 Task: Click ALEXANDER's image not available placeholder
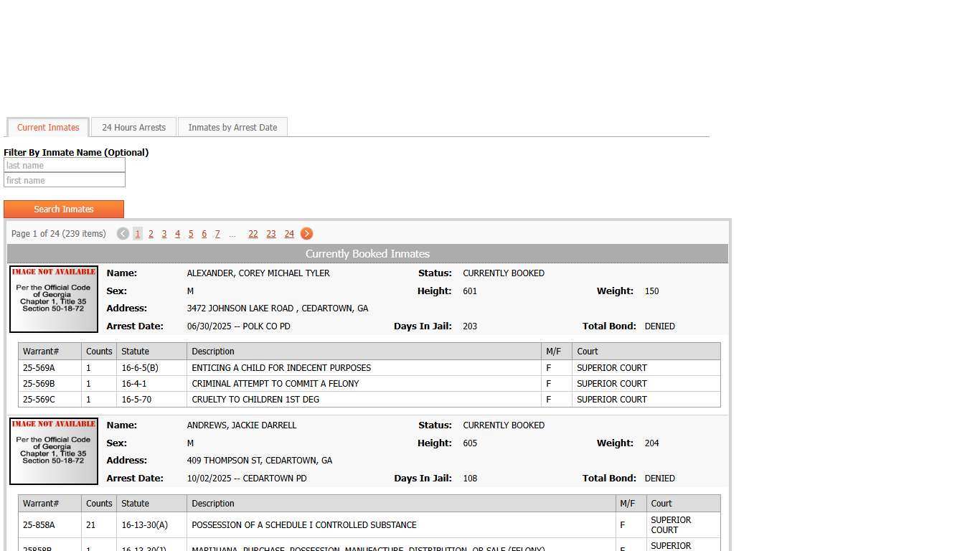coord(53,298)
